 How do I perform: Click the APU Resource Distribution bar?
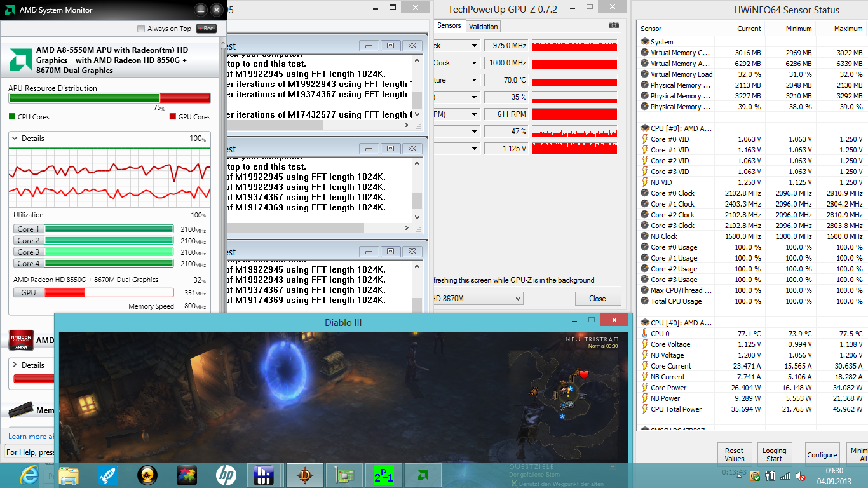coord(109,98)
